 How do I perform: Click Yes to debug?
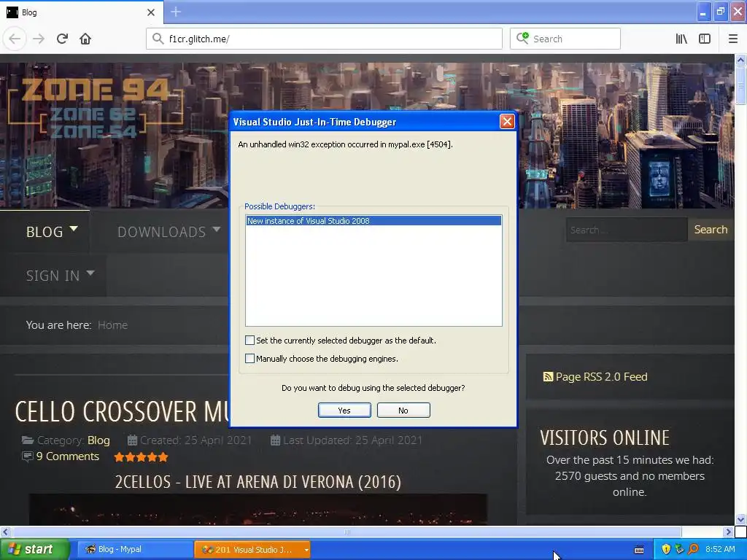point(344,411)
